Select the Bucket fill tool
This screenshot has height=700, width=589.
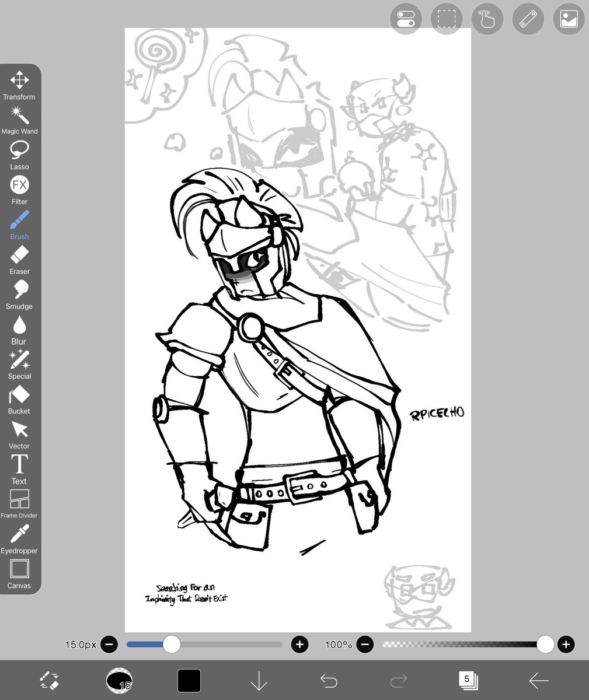[19, 400]
